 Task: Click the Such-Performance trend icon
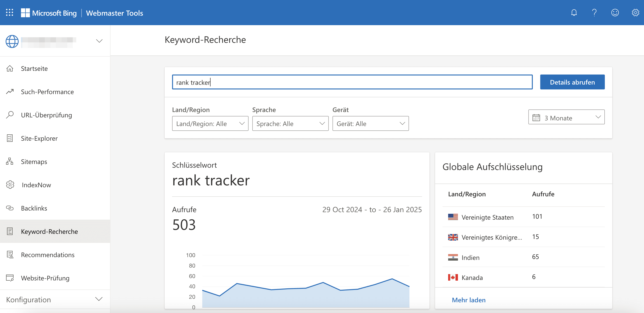point(10,92)
